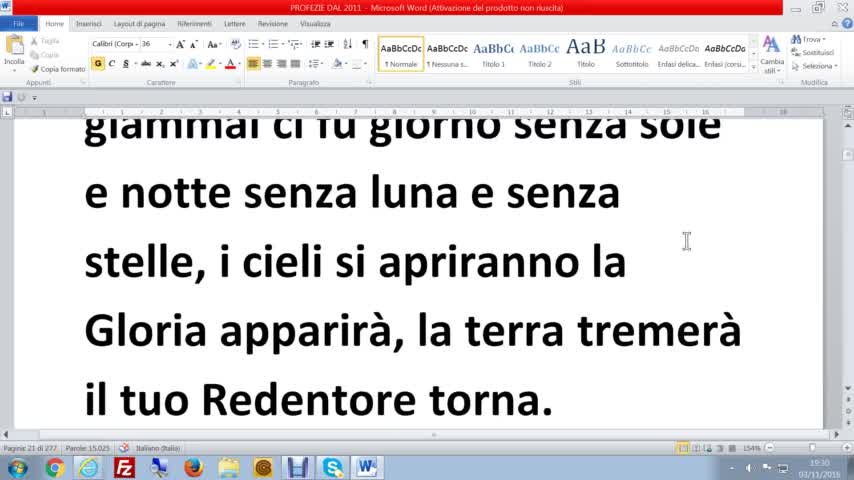Open the Layout di pagina tab

click(x=139, y=24)
